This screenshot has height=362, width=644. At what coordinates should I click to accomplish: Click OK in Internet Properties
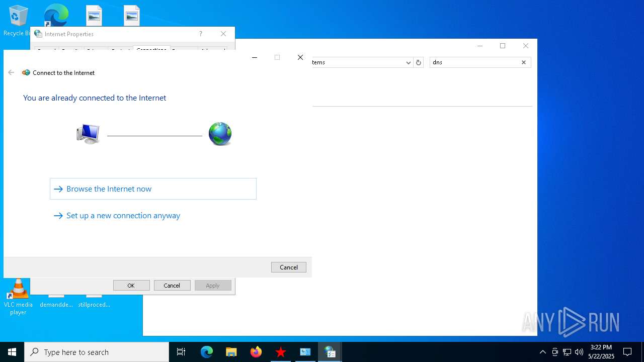(131, 285)
